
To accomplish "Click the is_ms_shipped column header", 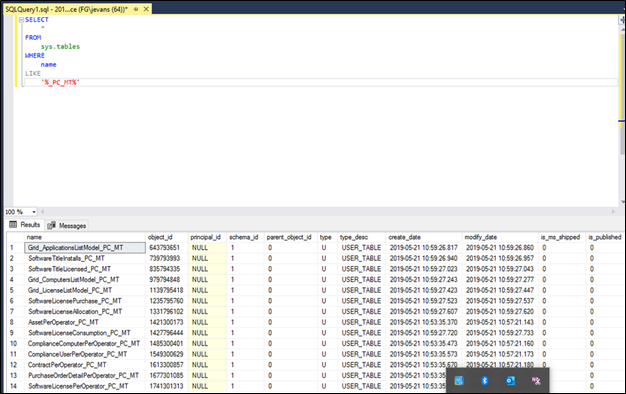I will tap(562, 237).
